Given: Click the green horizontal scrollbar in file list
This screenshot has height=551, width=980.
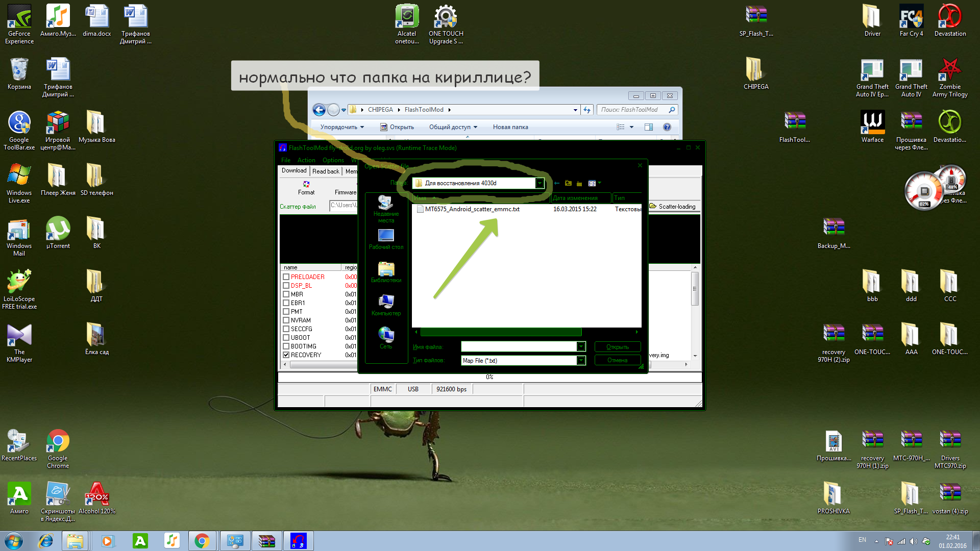Looking at the screenshot, I should (500, 332).
